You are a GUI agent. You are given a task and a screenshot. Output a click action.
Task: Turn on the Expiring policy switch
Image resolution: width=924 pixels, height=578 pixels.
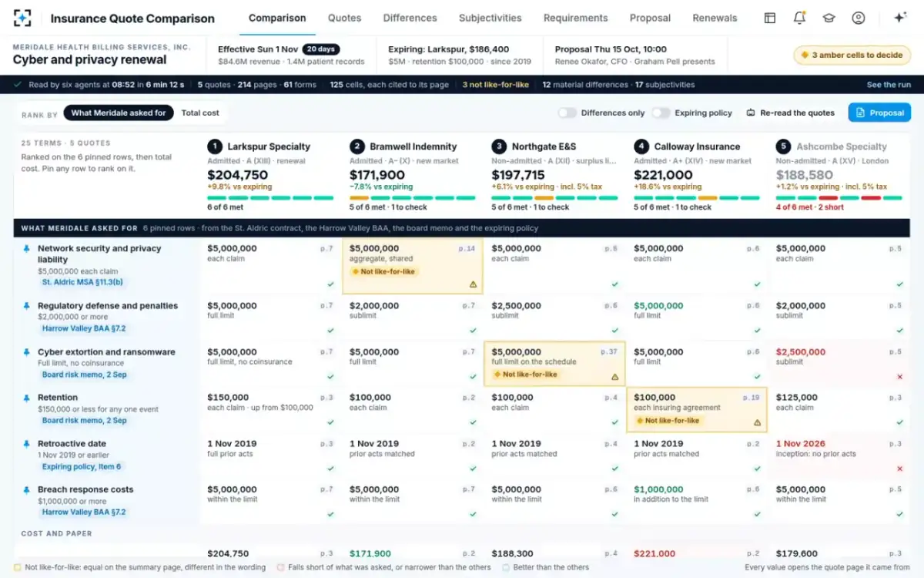pos(661,113)
